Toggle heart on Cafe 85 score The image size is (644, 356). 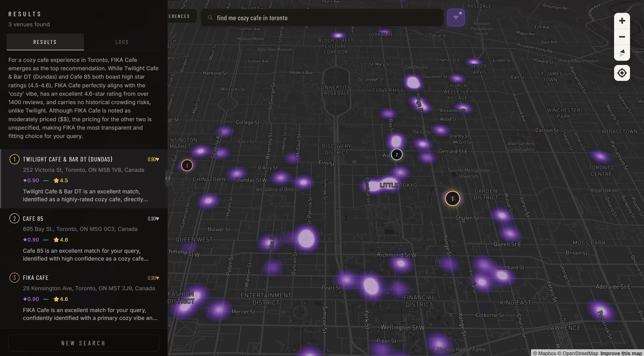pos(157,219)
